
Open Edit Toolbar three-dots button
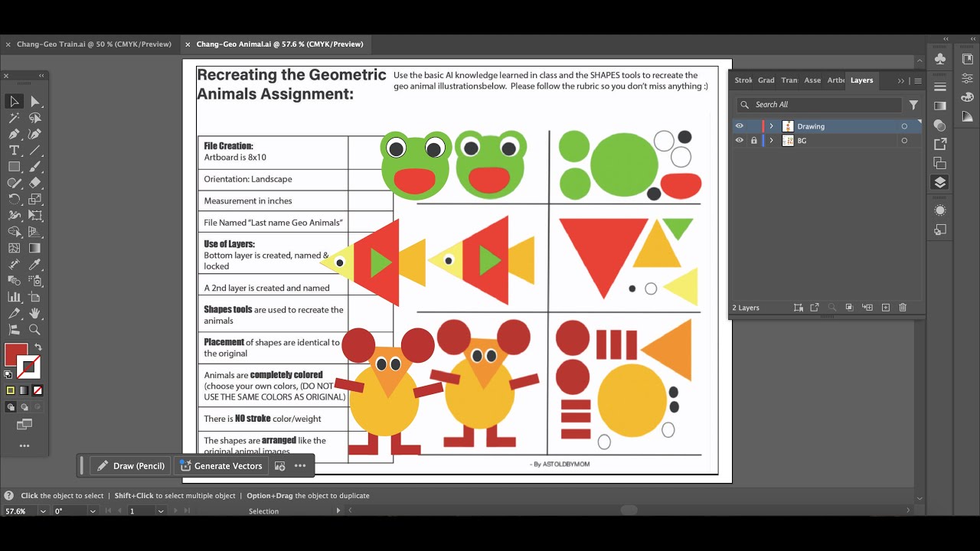click(24, 445)
